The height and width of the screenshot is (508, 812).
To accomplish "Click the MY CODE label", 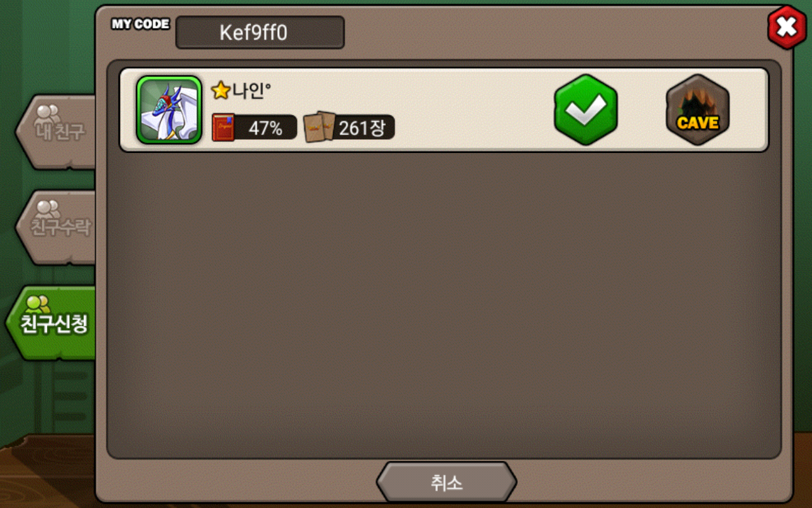I will (140, 24).
